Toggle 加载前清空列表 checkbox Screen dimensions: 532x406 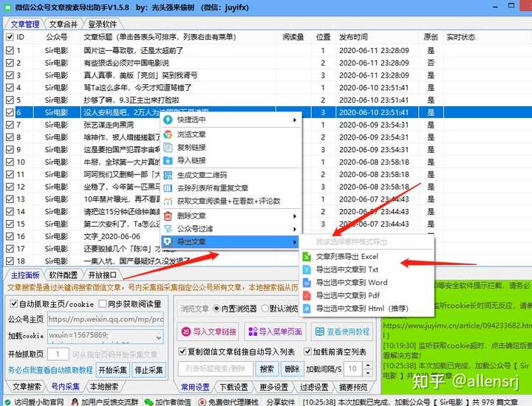coord(307,351)
